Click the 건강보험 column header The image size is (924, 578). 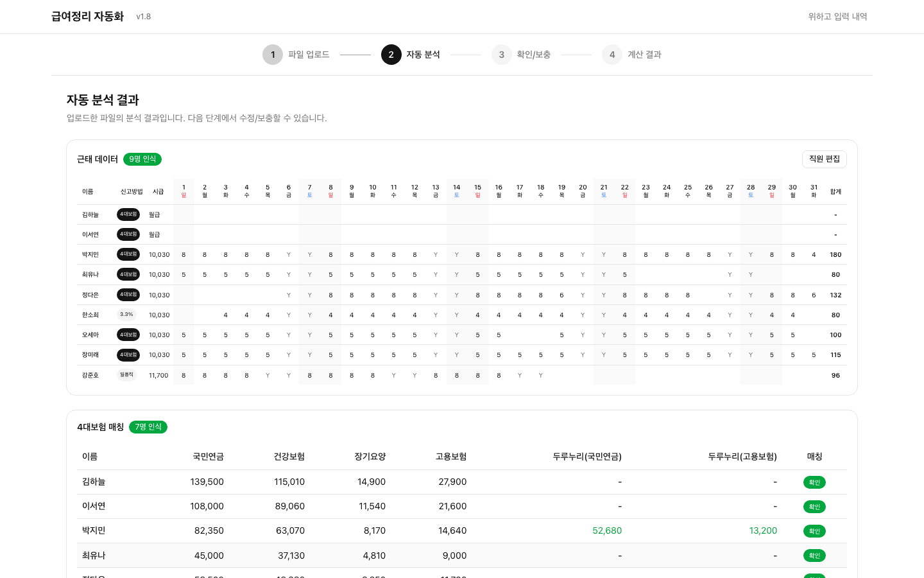(x=289, y=457)
